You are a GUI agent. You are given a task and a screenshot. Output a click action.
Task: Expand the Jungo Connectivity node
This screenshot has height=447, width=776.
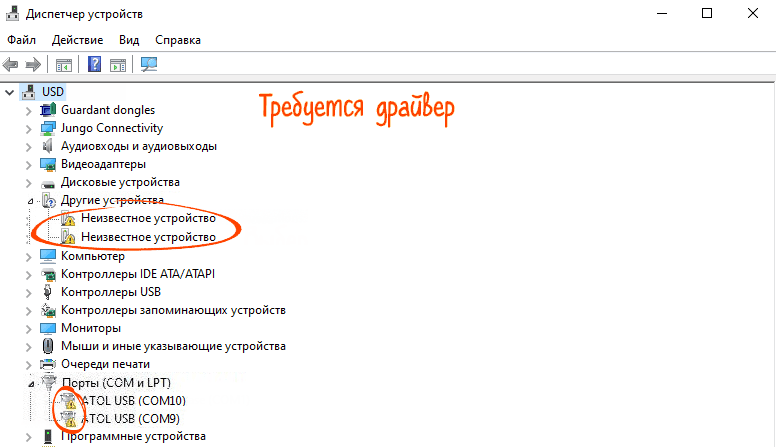pyautogui.click(x=28, y=129)
